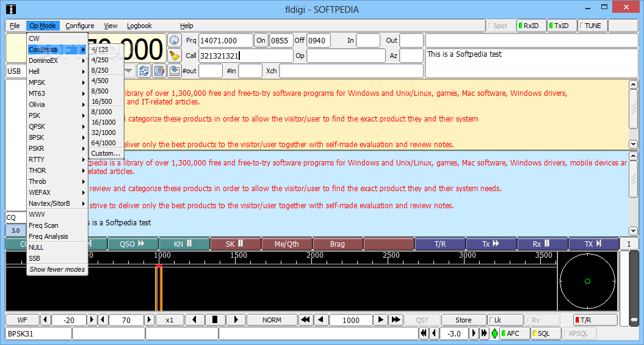Click single-right arrow beside 1000 frequency
644x345 pixels.
(381, 320)
